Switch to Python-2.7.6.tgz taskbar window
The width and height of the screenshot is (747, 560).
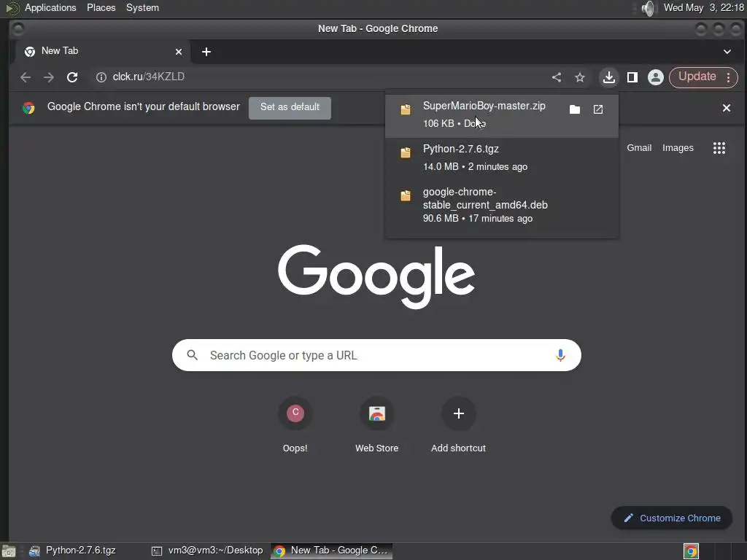tap(72, 551)
